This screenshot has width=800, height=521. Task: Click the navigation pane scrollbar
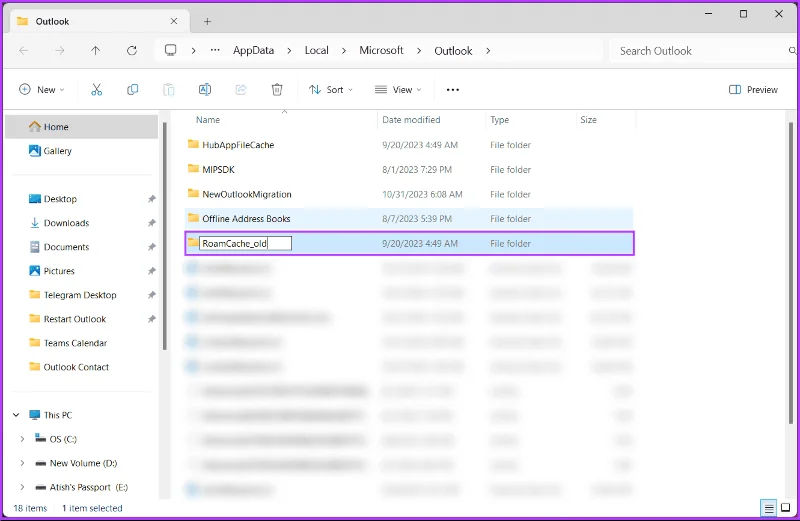[165, 236]
